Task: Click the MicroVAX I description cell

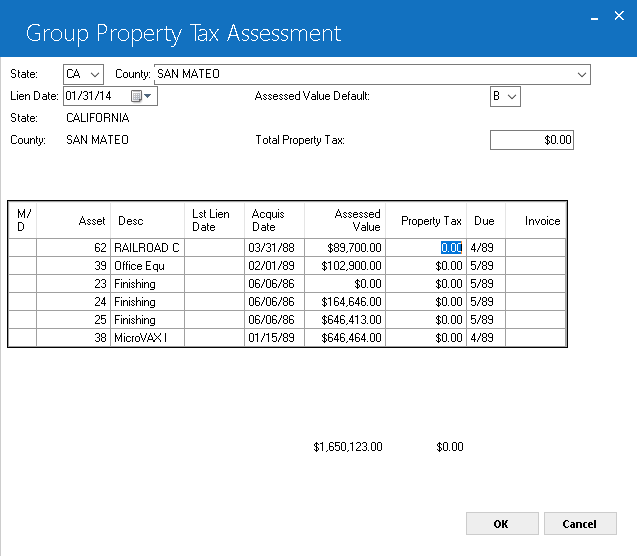Action: [147, 338]
